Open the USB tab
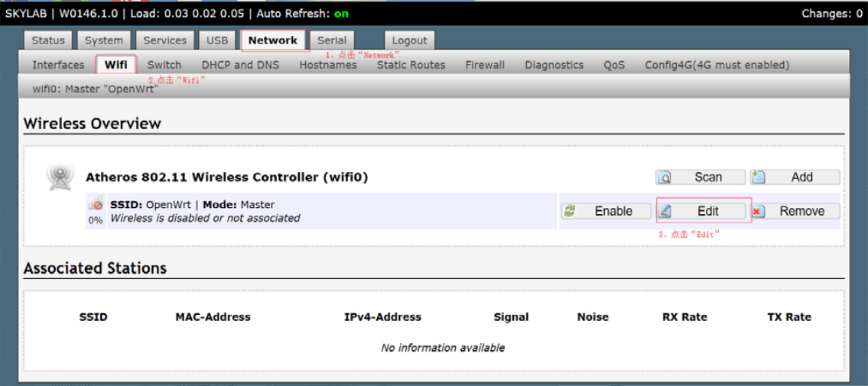 [x=217, y=41]
